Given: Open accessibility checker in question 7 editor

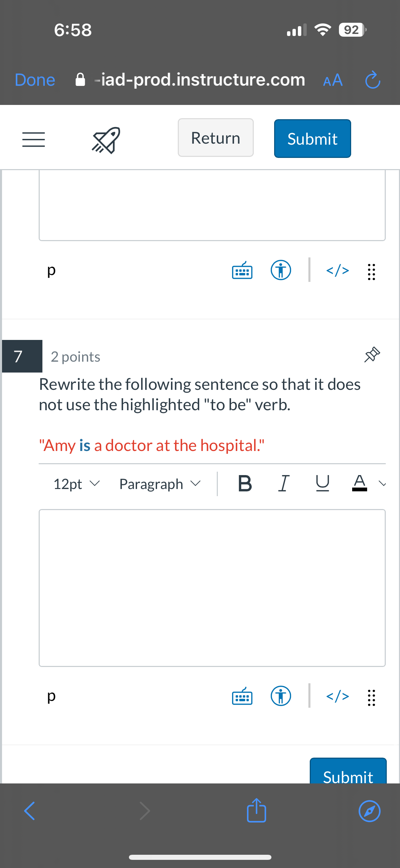Looking at the screenshot, I should tap(281, 696).
